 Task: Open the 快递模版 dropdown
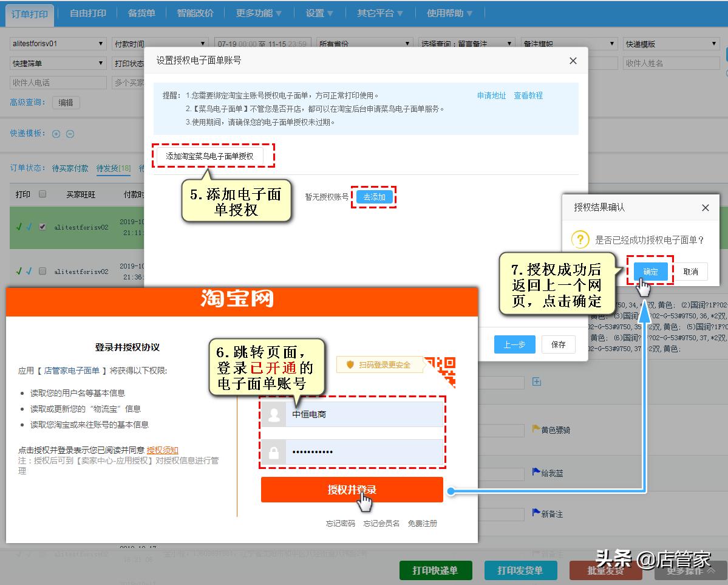pos(671,43)
